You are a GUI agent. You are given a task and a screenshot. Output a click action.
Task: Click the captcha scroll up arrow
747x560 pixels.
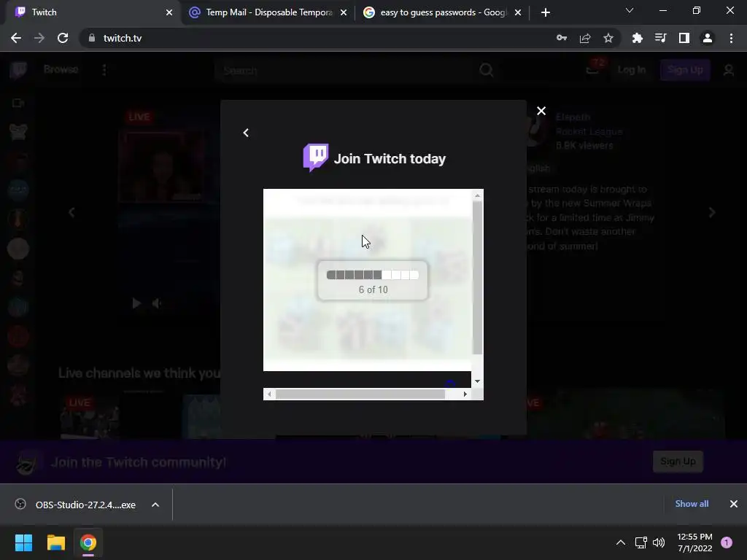(x=477, y=195)
